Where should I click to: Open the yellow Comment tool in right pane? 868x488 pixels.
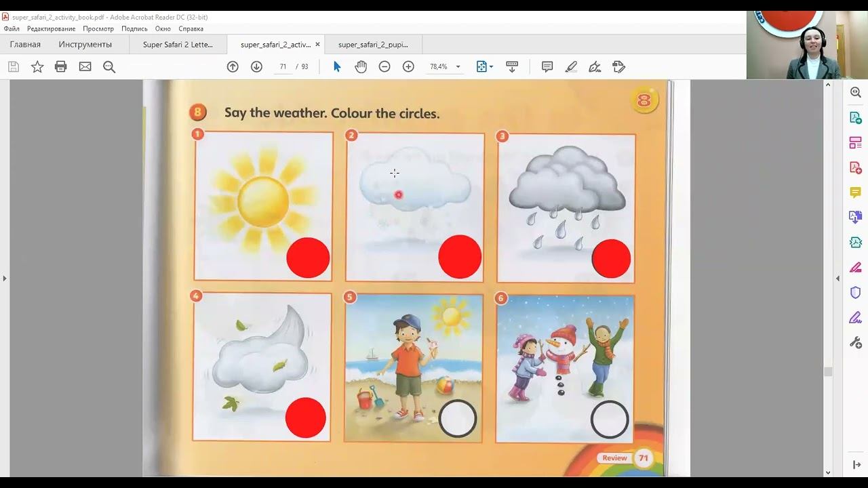coord(856,192)
